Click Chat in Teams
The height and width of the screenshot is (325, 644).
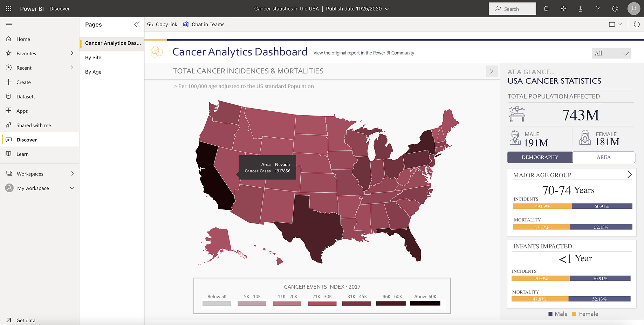(x=204, y=24)
